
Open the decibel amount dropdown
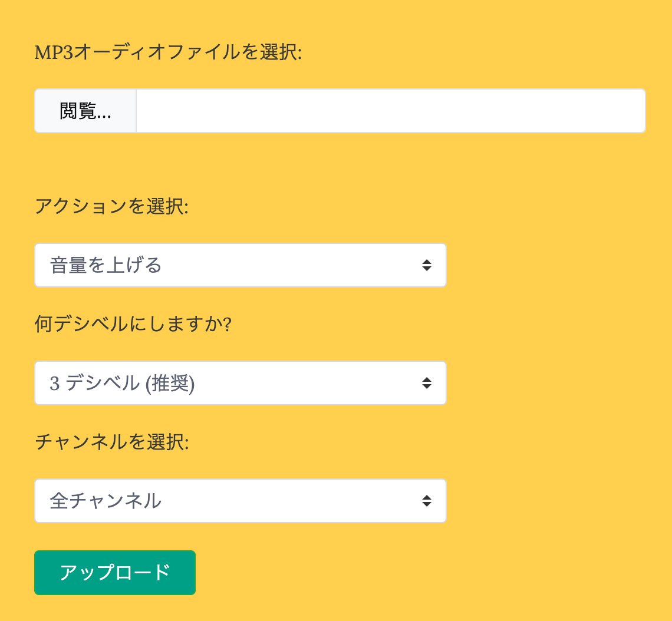click(240, 383)
